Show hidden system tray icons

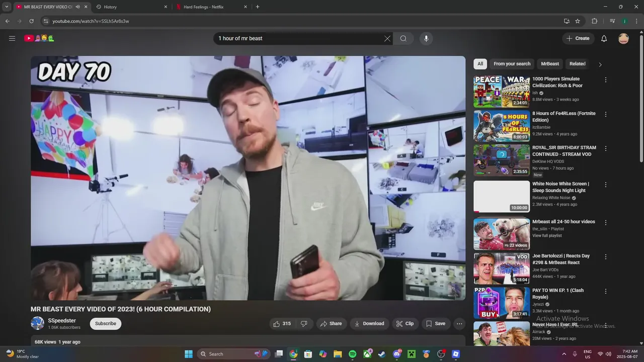point(563,354)
